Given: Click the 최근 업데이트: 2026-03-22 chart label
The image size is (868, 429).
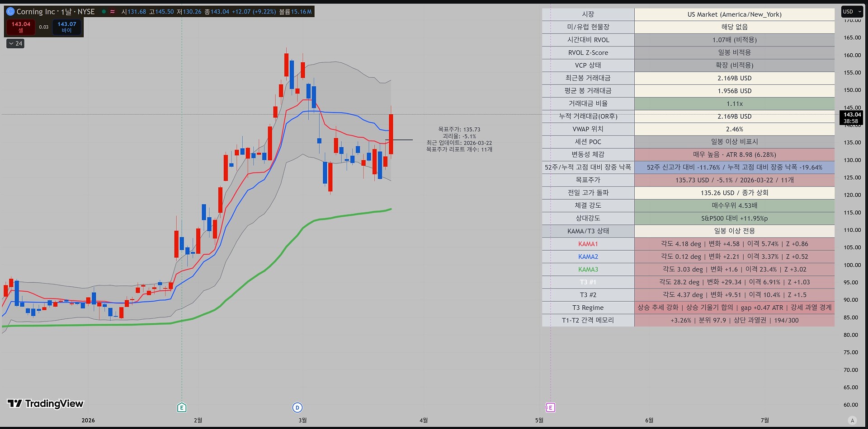Looking at the screenshot, I should (459, 143).
